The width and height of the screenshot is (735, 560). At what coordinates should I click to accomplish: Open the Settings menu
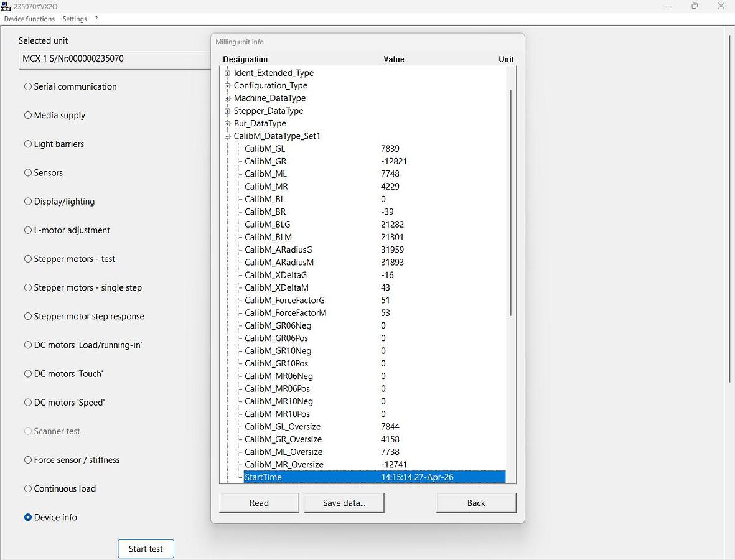[75, 19]
